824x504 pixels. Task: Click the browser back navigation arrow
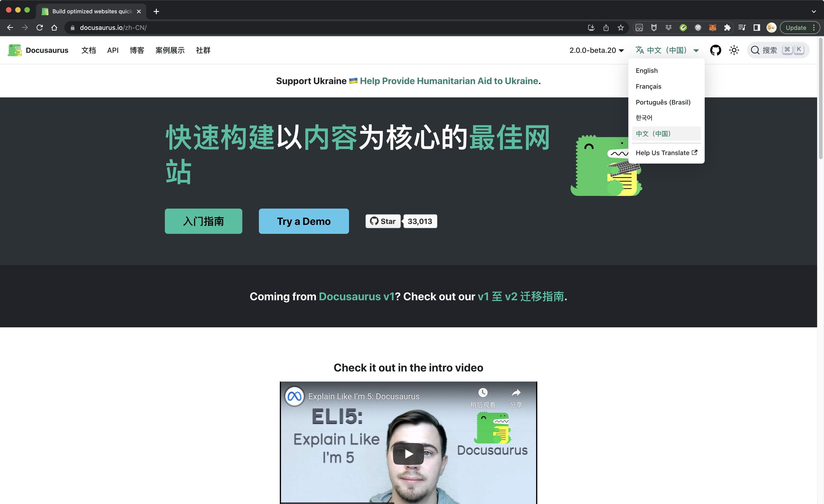[x=10, y=28]
